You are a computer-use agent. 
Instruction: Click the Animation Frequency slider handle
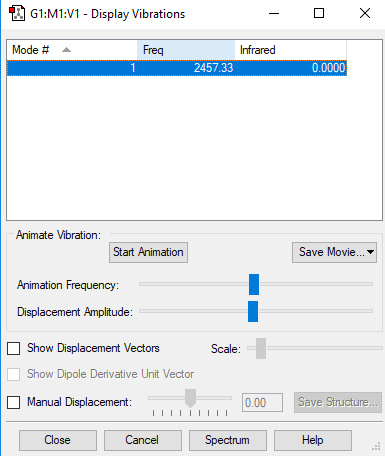254,284
